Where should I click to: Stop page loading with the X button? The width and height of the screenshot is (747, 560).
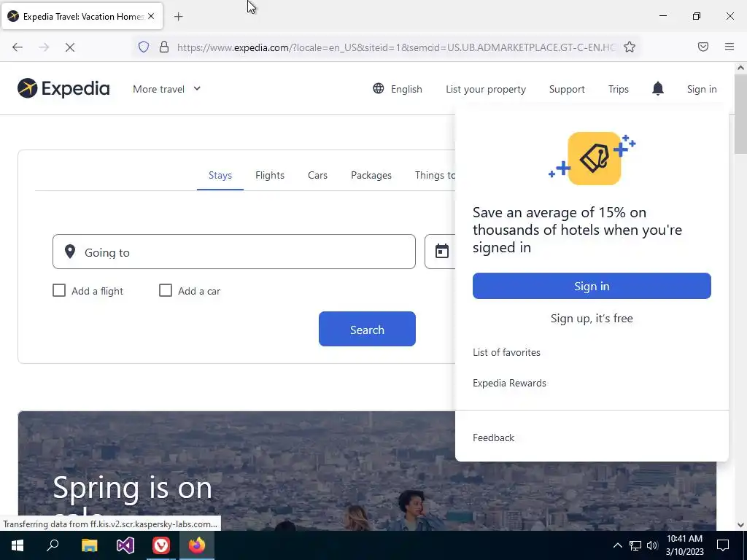click(x=70, y=47)
